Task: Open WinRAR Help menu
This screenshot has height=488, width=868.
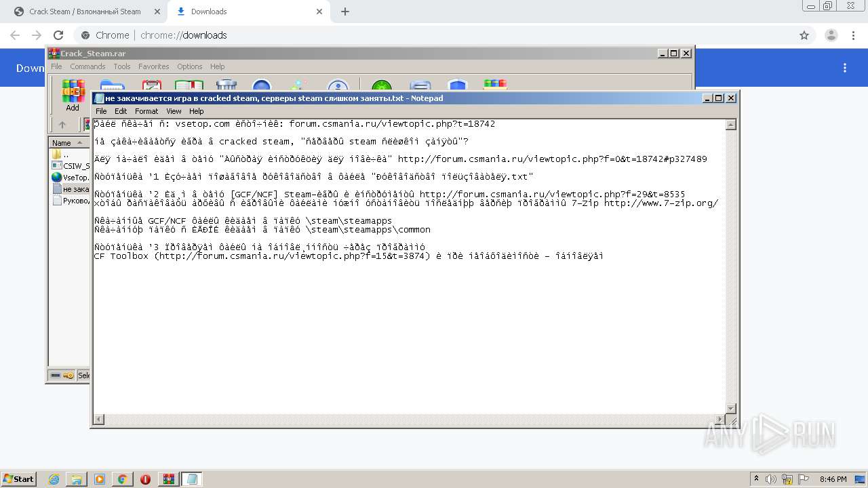Action: tap(217, 66)
